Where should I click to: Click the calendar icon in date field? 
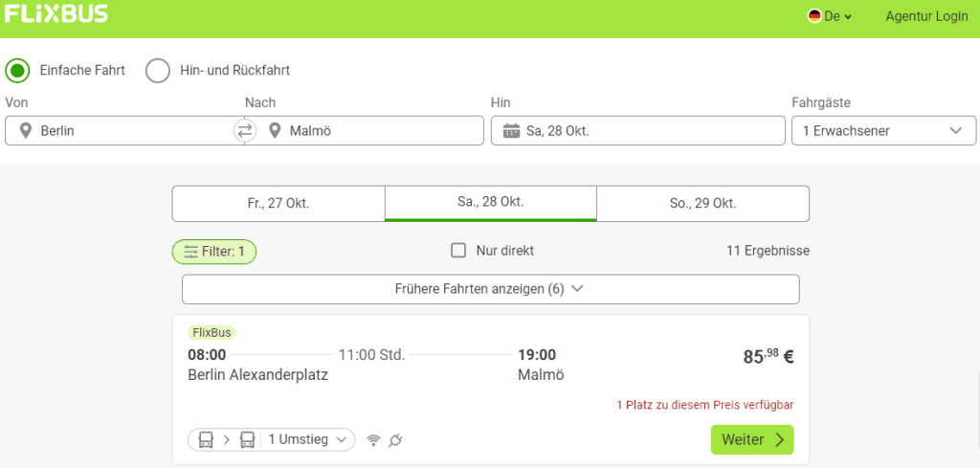[511, 131]
